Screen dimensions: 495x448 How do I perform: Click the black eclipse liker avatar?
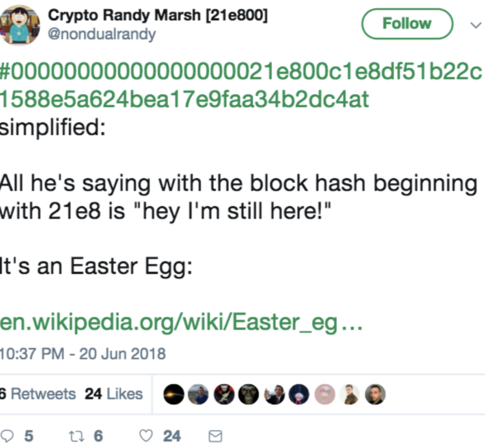[174, 394]
